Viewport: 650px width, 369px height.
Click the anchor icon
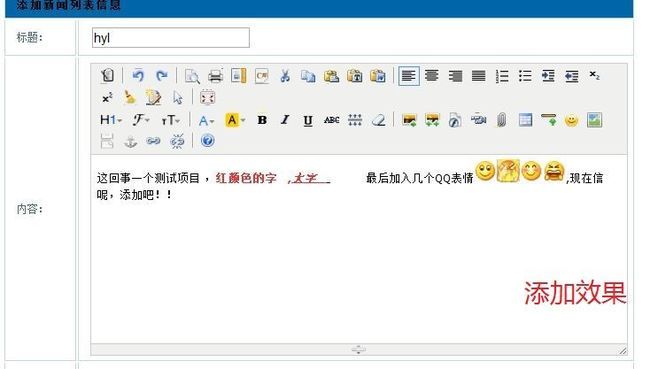tap(131, 141)
